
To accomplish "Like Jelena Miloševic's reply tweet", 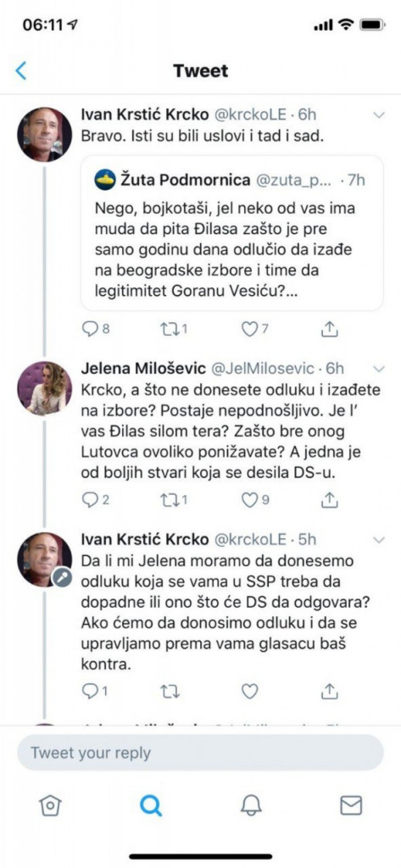I will click(x=250, y=500).
